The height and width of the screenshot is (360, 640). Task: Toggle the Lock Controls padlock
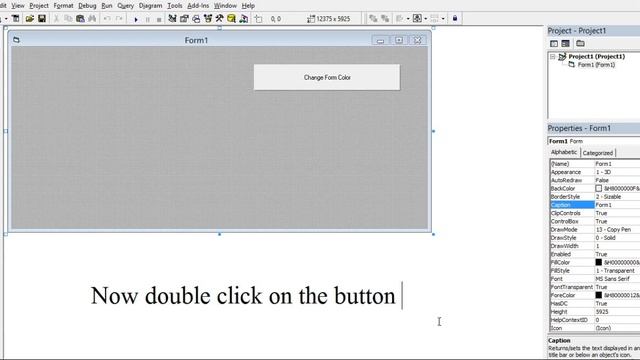tap(455, 18)
